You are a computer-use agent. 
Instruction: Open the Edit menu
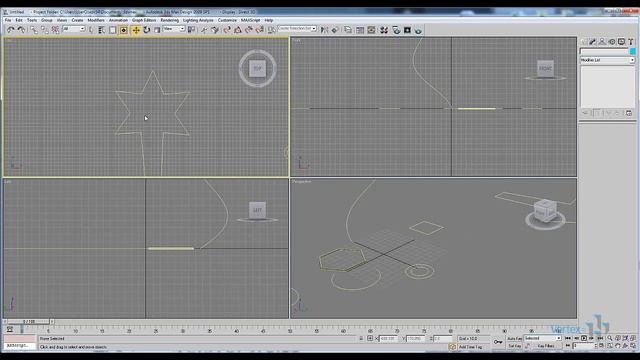pyautogui.click(x=19, y=20)
